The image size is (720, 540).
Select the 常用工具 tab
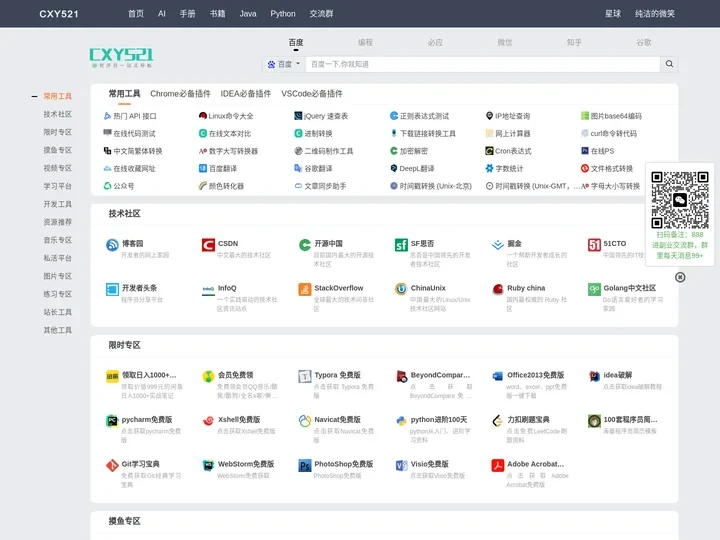pyautogui.click(x=124, y=94)
